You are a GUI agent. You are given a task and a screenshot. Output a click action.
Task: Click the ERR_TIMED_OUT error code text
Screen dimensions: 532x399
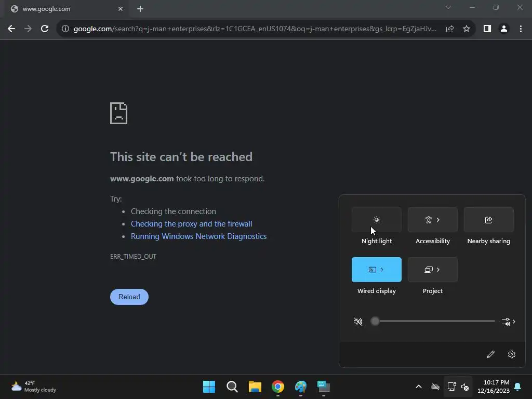[134, 257]
